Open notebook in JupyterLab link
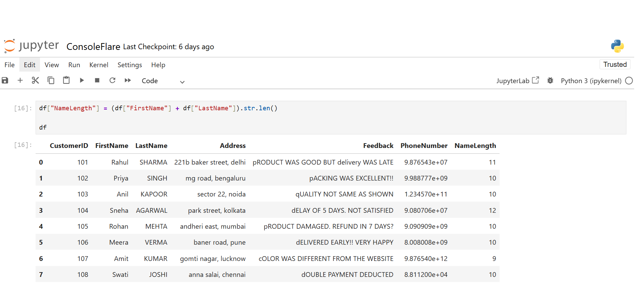The image size is (644, 283). [518, 81]
